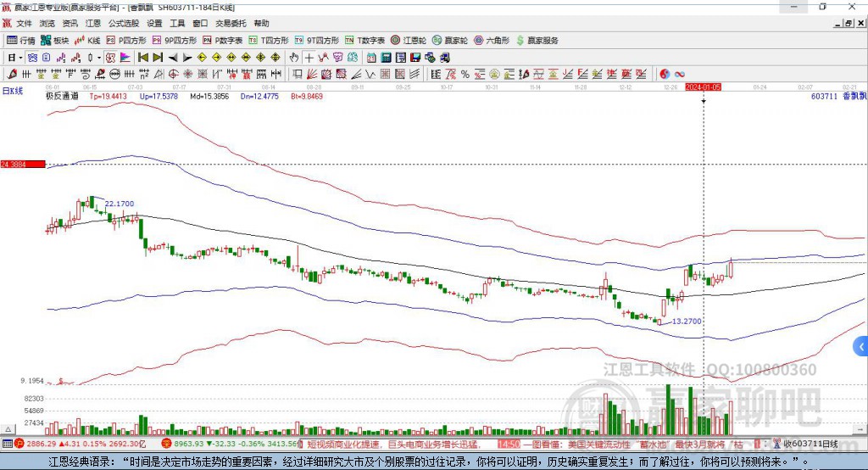Select the red pencil drawing tool
868x470 pixels.
click(x=12, y=75)
